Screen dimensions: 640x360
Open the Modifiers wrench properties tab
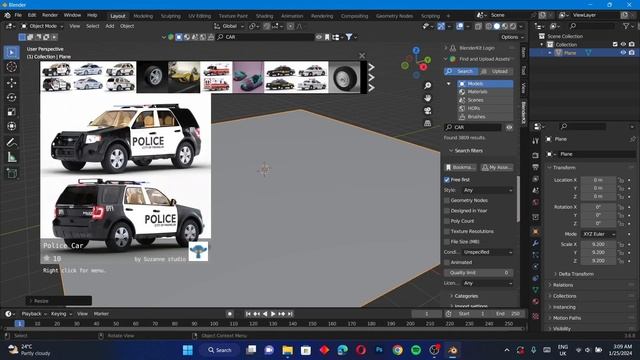[x=536, y=243]
